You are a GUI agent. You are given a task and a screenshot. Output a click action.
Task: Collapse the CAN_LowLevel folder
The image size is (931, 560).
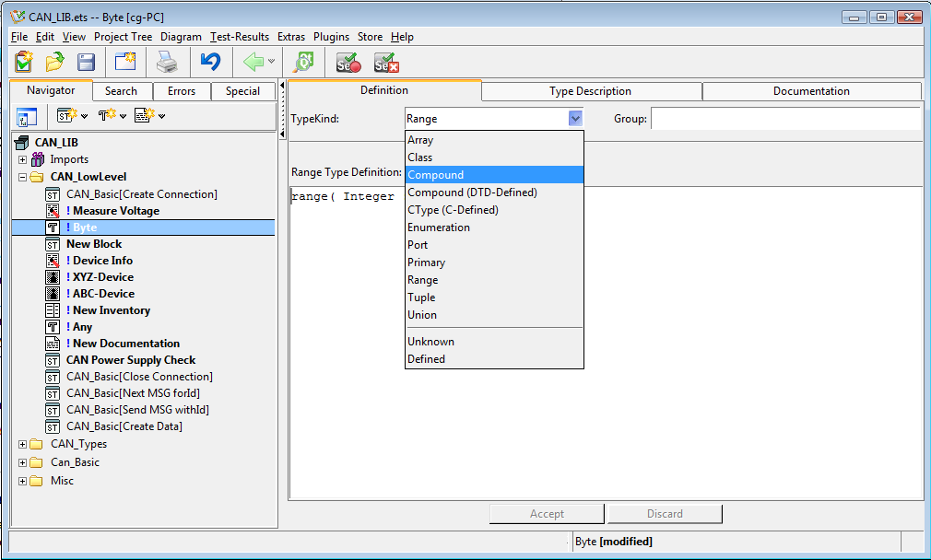pos(22,177)
